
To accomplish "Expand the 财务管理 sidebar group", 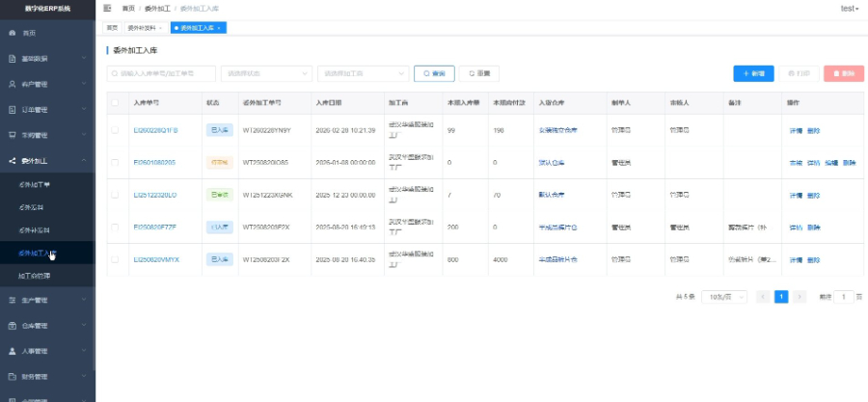I will click(47, 377).
